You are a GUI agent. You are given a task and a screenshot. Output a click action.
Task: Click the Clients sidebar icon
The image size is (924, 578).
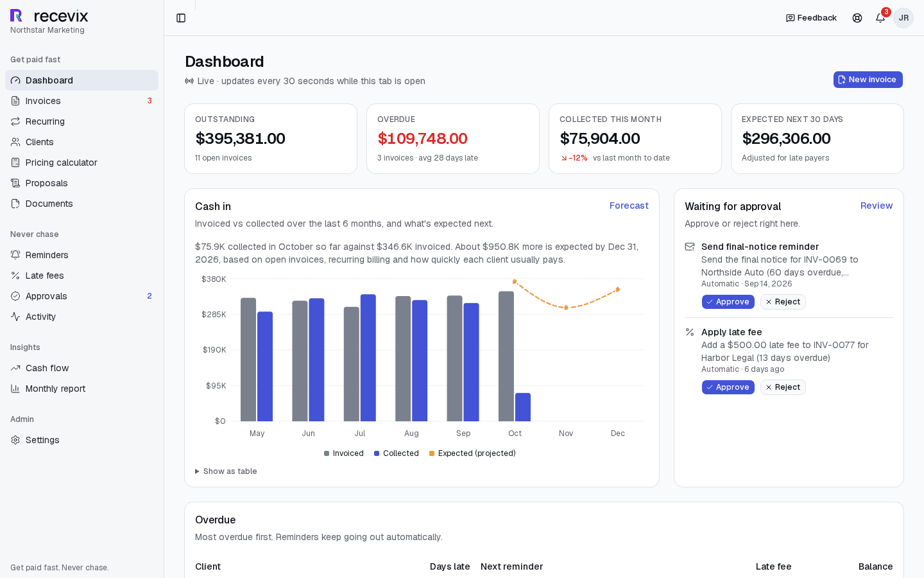pos(15,142)
